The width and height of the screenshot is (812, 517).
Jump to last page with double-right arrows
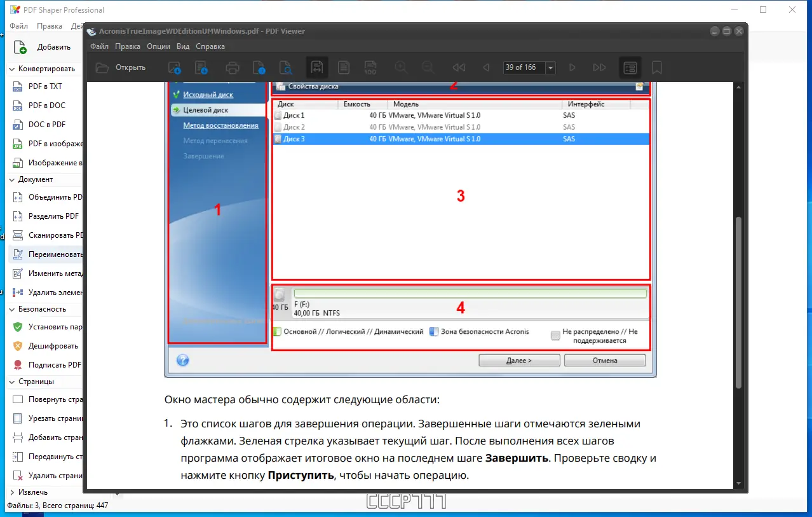[x=599, y=67]
